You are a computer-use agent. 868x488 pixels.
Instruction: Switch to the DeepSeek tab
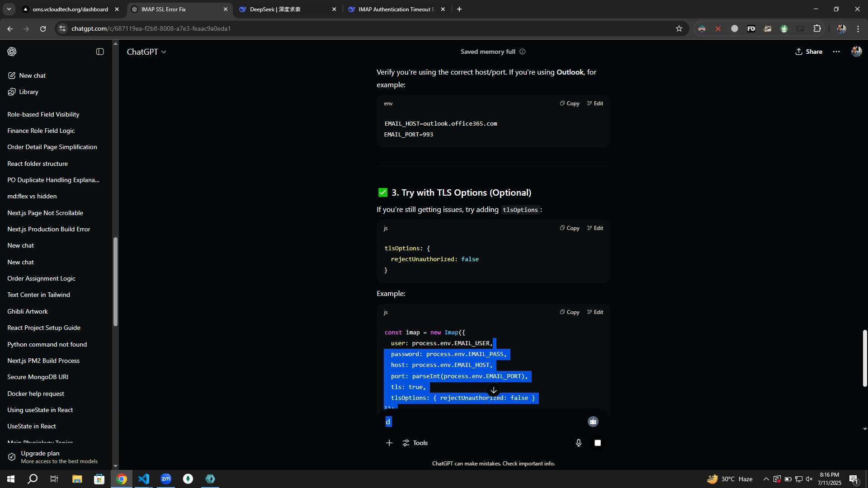point(287,9)
